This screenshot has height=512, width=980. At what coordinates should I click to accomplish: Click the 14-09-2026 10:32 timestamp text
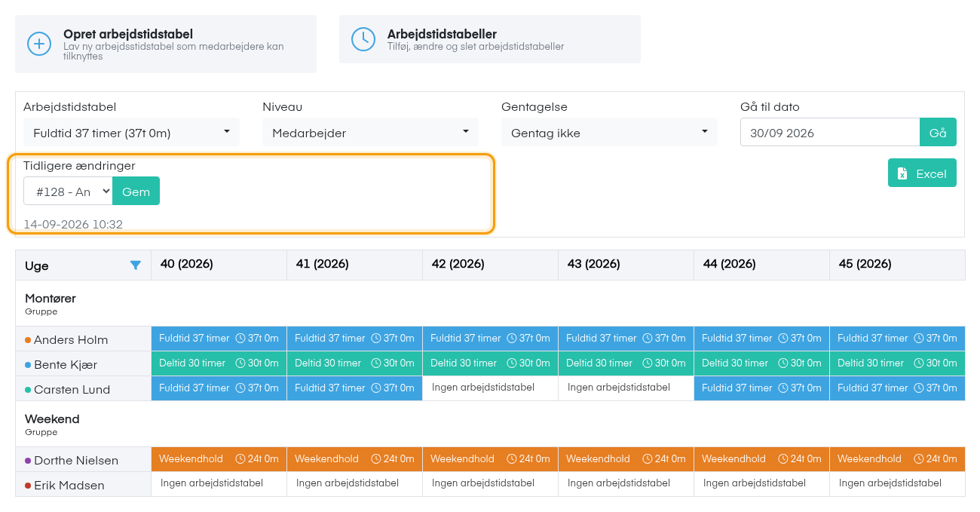(x=73, y=224)
